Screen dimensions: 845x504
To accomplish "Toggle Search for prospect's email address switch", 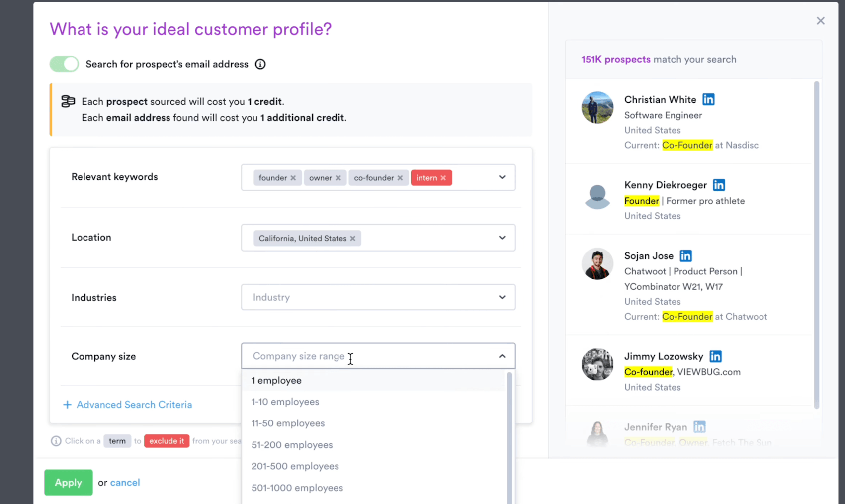I will point(64,64).
